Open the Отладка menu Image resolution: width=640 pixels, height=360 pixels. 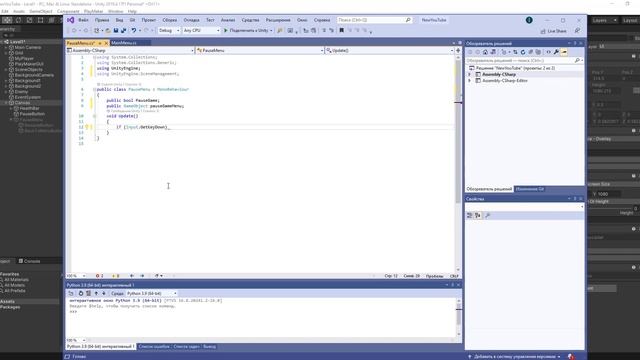tap(191, 20)
